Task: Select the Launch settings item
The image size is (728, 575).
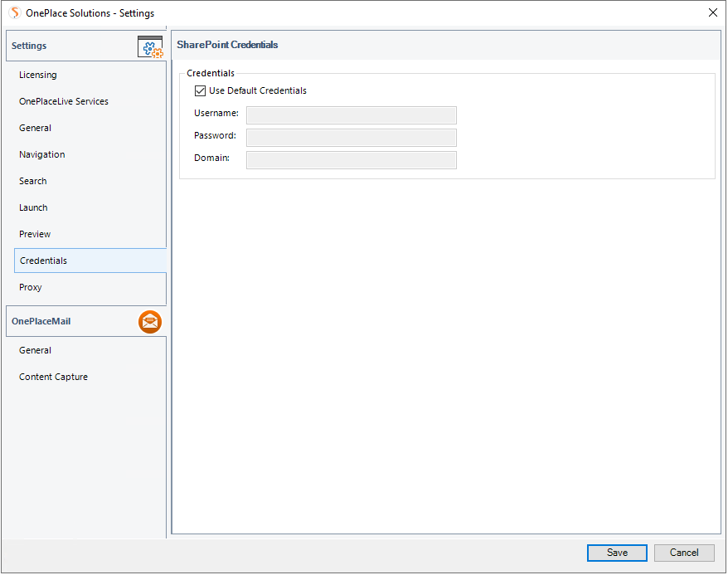Action: [33, 207]
